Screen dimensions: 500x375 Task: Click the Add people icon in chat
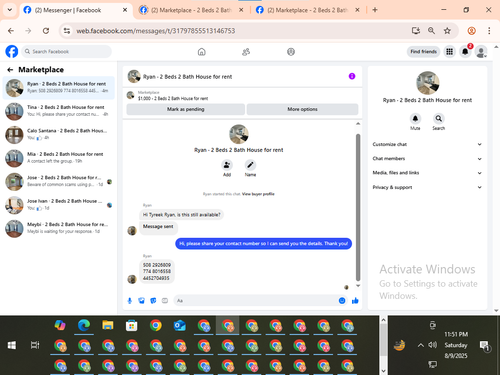click(x=227, y=165)
